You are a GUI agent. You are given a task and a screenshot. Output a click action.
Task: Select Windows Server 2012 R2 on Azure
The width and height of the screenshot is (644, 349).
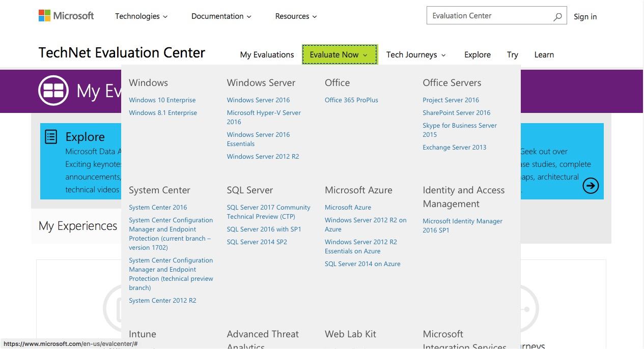click(x=366, y=225)
